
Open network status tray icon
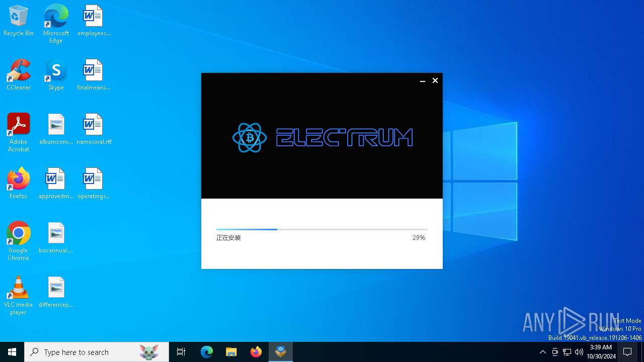567,352
